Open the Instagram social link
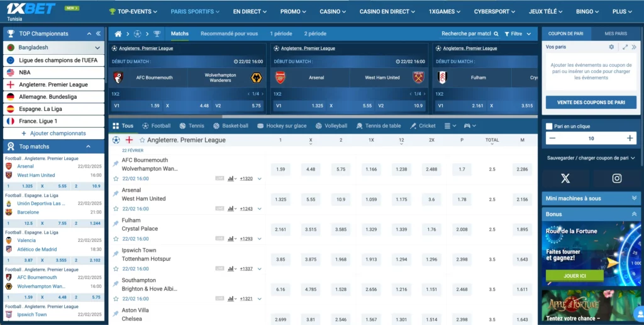644x325 pixels. pyautogui.click(x=617, y=178)
